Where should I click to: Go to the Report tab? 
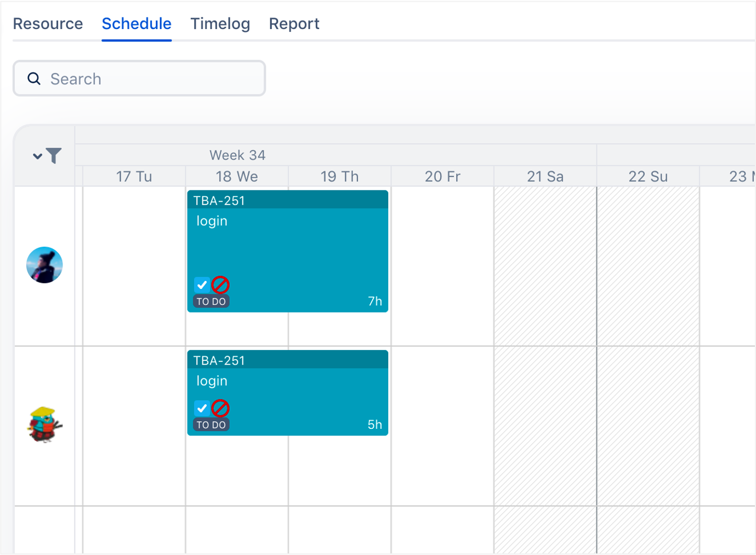click(294, 24)
